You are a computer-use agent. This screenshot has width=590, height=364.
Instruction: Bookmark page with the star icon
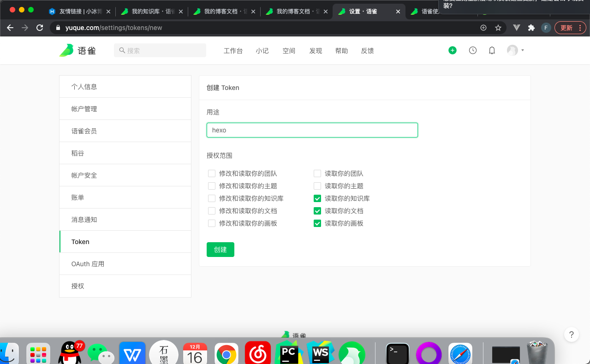(498, 28)
